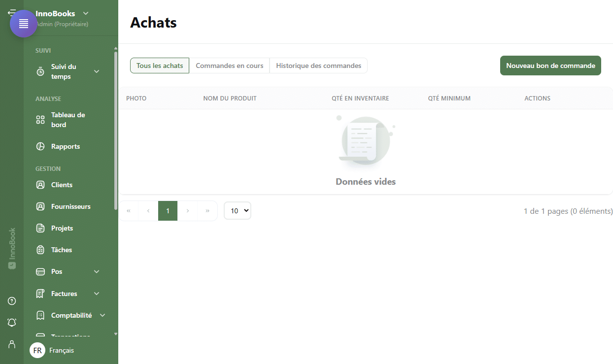Viewport: 613px width, 364px height.
Task: Click the FR language badge
Action: coord(37,350)
